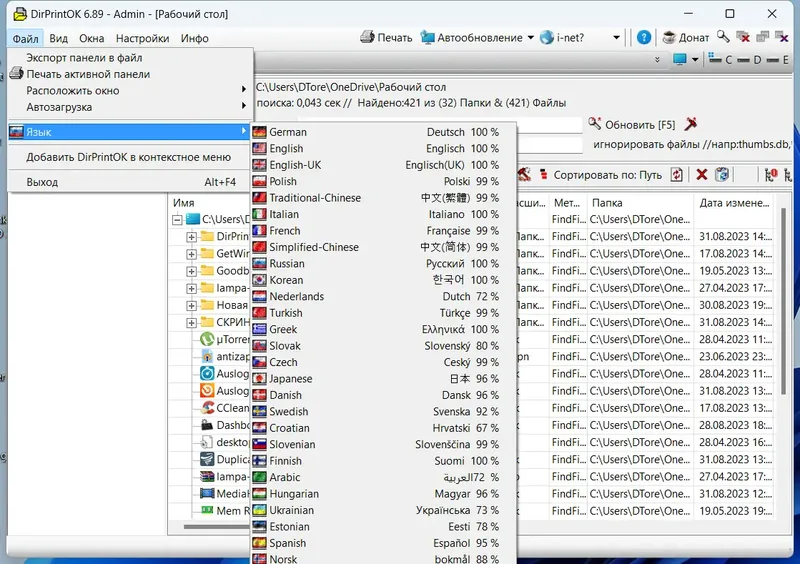
Task: Click the i-net globe icon
Action: pyautogui.click(x=546, y=37)
